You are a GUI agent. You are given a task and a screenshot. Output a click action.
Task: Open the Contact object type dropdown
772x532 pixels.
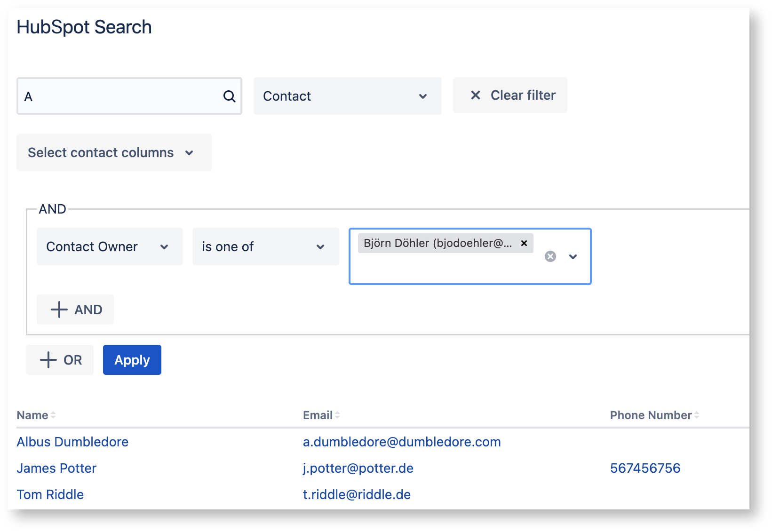point(348,96)
